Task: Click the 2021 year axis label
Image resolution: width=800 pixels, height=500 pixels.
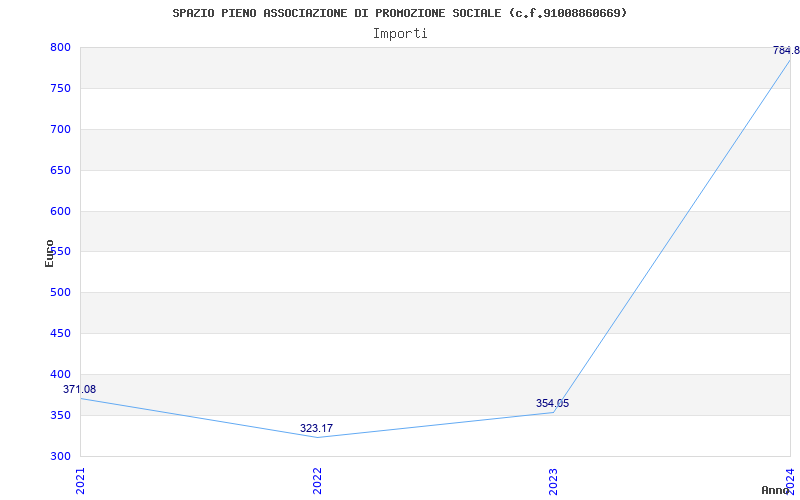Action: 80,481
